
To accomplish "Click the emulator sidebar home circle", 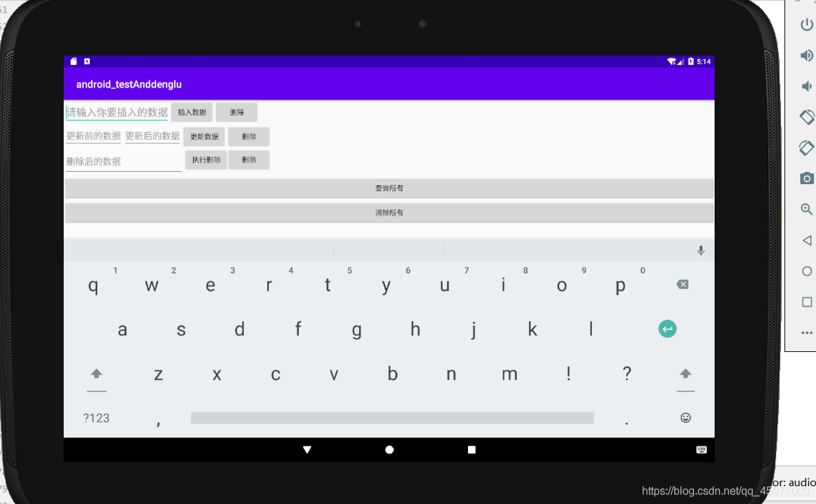I will tap(806, 271).
